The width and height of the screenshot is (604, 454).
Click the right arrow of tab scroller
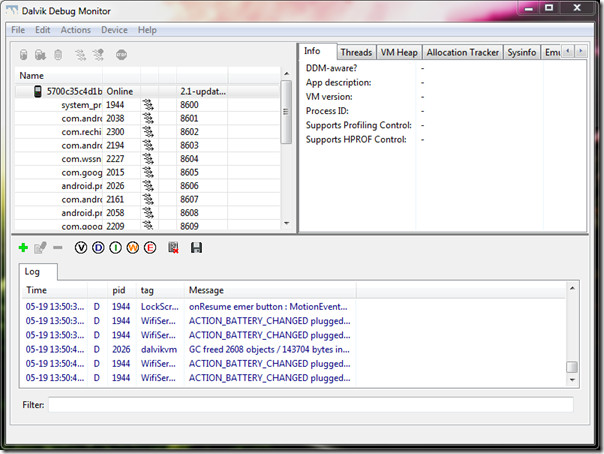(581, 51)
